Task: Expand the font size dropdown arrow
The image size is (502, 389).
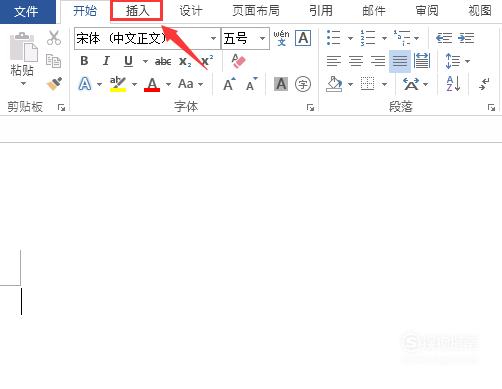Action: 263,39
